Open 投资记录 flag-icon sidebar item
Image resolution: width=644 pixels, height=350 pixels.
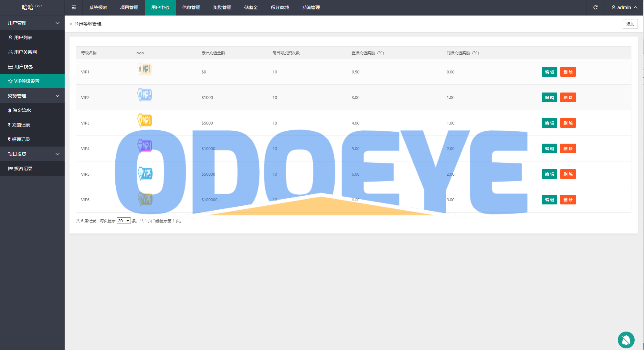[23, 169]
